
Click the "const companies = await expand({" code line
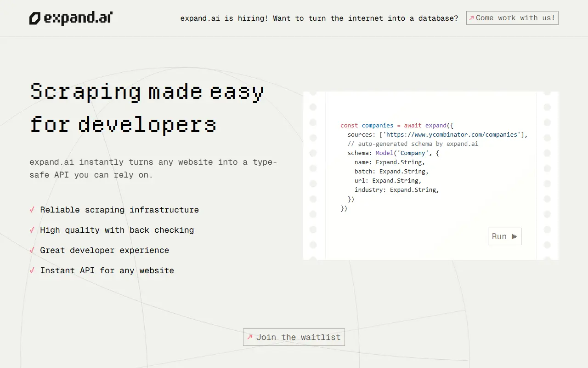[x=397, y=126]
